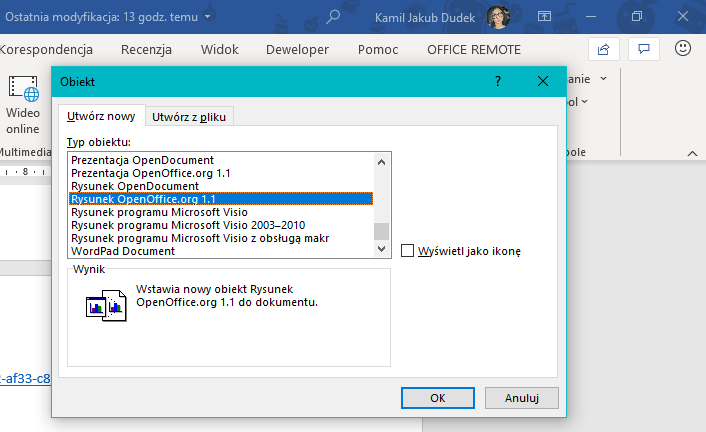
Task: Select Visio z obsługą makr item
Action: click(x=221, y=238)
